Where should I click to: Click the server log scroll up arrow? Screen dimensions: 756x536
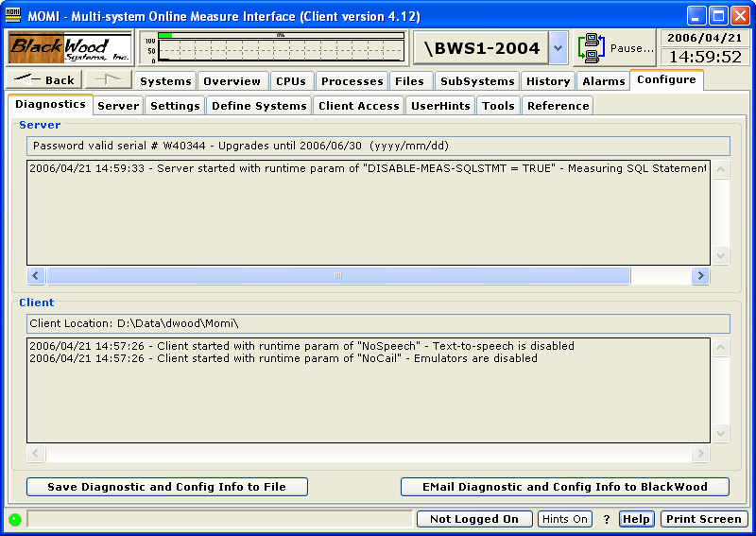click(720, 169)
